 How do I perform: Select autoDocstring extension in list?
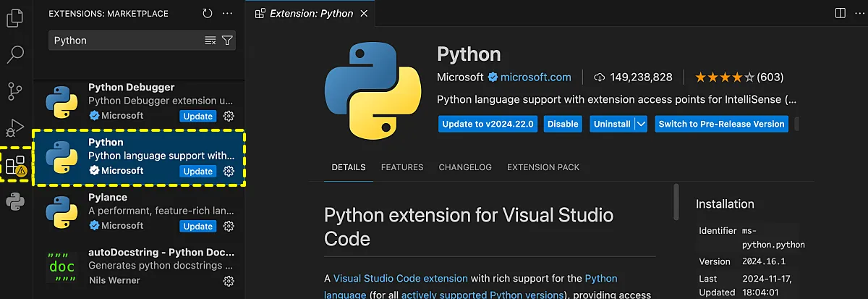(x=140, y=266)
